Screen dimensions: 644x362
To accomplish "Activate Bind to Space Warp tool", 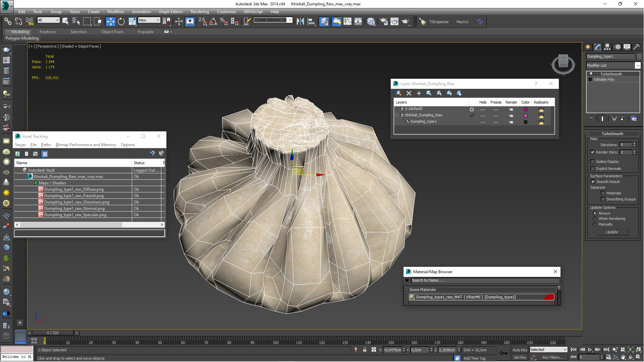I will [x=30, y=21].
